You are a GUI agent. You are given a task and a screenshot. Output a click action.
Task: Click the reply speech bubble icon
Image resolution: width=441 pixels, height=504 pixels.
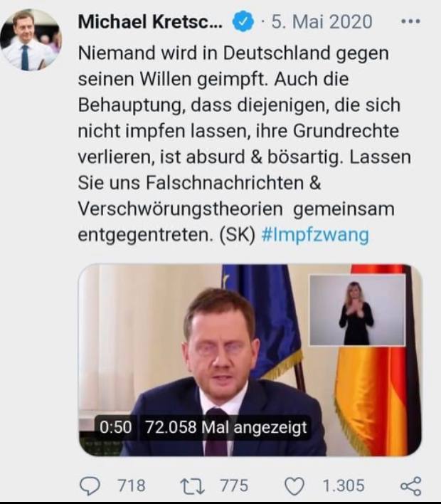[x=90, y=485]
